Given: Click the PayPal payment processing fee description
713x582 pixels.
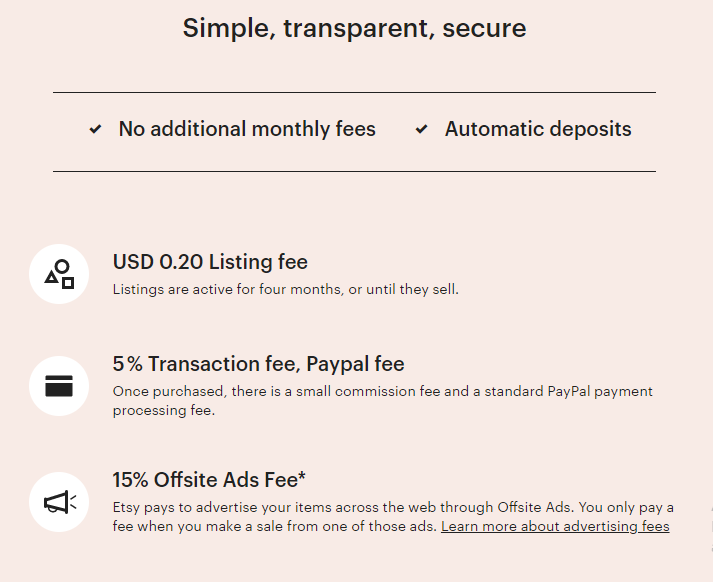Looking at the screenshot, I should (x=383, y=401).
